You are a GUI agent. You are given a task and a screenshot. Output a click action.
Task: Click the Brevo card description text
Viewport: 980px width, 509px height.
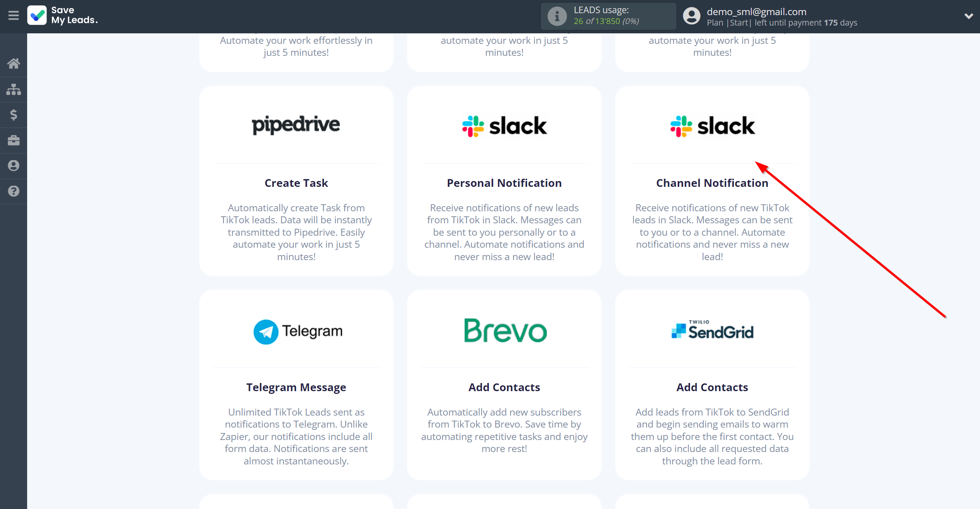coord(504,430)
